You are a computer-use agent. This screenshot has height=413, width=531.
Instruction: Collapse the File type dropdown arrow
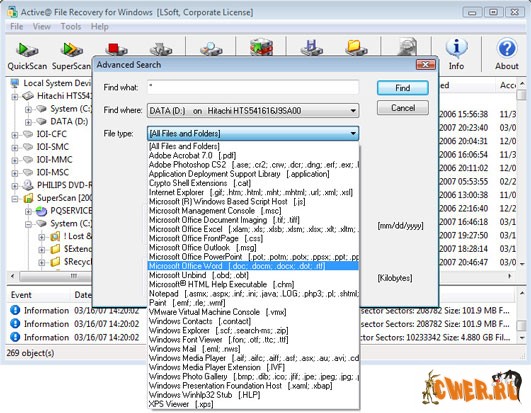[353, 133]
